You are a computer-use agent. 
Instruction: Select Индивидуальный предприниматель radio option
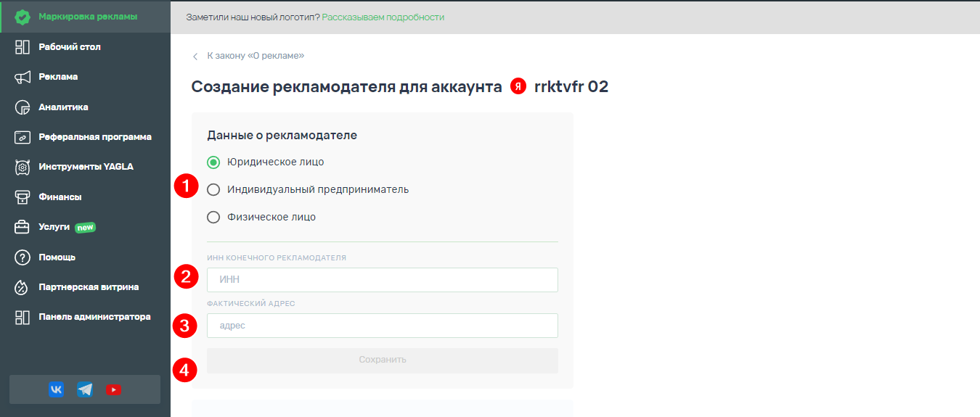click(x=213, y=189)
